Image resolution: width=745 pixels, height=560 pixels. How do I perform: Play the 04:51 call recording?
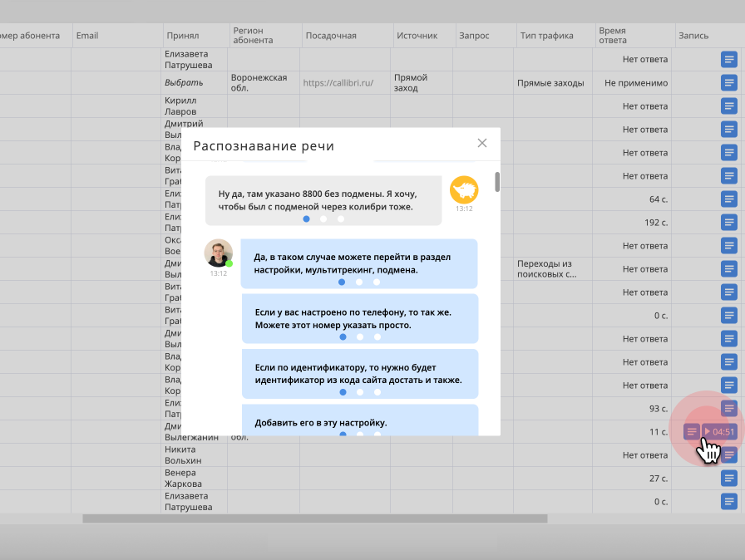(x=719, y=431)
